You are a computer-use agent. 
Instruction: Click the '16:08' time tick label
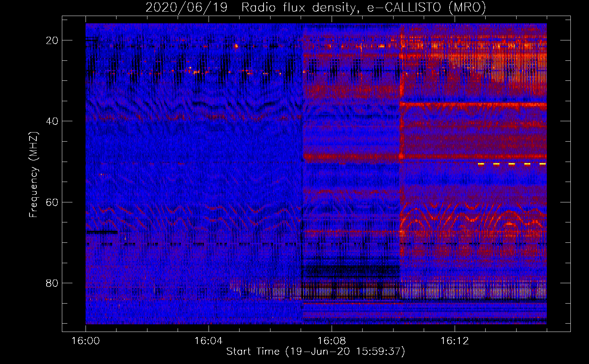coord(331,341)
